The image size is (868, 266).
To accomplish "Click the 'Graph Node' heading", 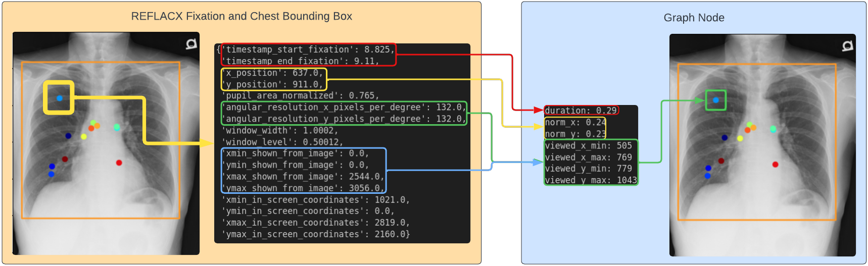I will tap(694, 18).
